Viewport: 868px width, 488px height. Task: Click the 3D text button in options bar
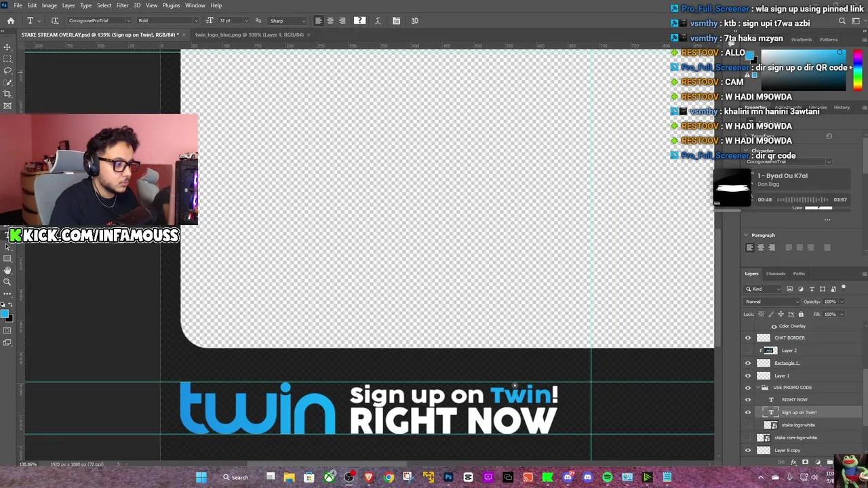point(414,21)
